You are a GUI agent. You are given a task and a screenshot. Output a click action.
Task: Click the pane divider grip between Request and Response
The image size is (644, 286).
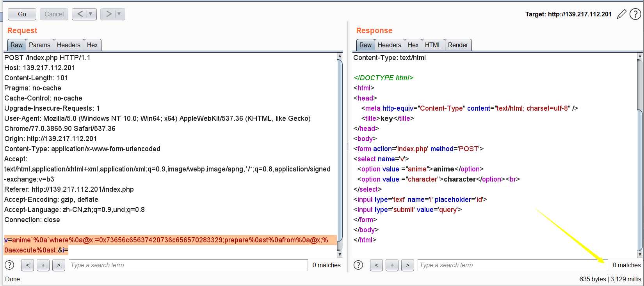[347, 147]
